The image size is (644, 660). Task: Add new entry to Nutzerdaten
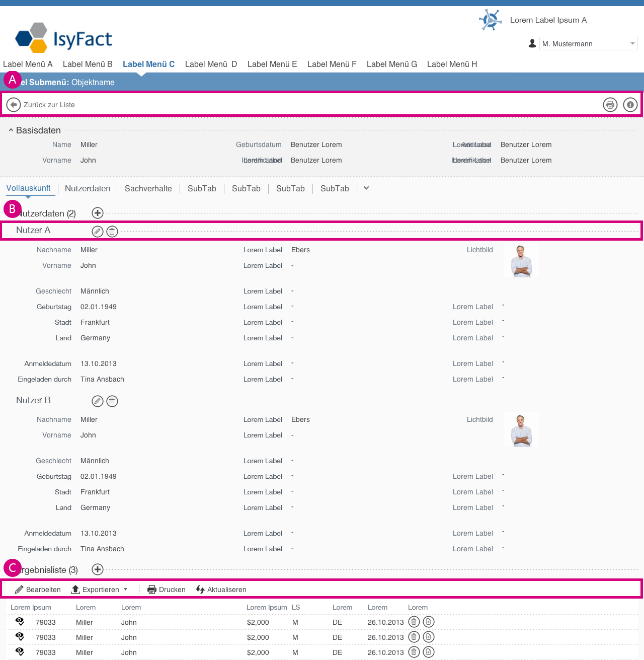[98, 213]
